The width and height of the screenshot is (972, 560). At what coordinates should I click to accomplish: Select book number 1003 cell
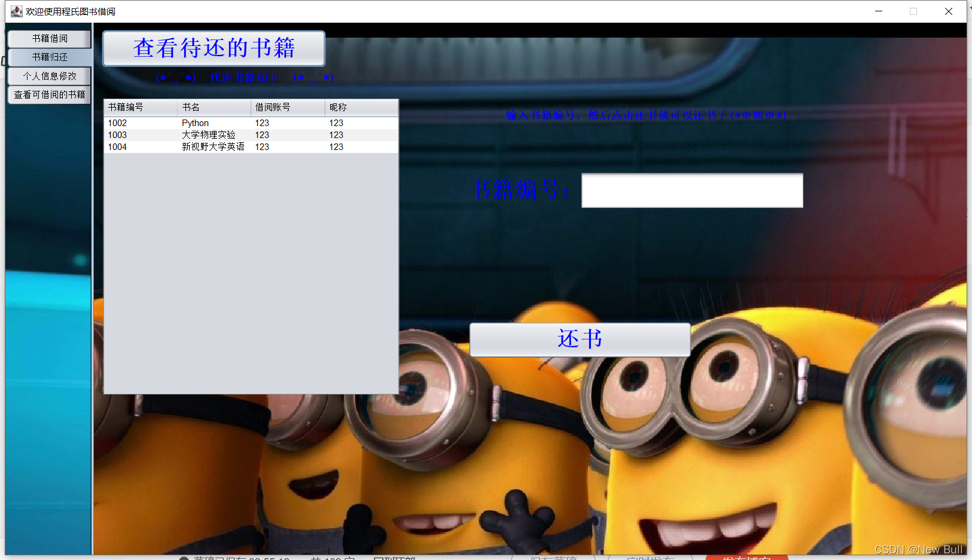141,135
